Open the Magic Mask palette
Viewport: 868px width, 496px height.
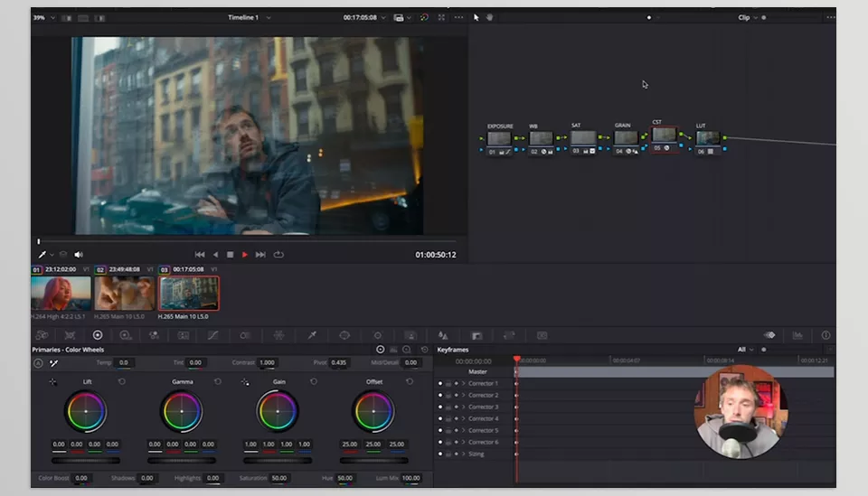point(410,335)
